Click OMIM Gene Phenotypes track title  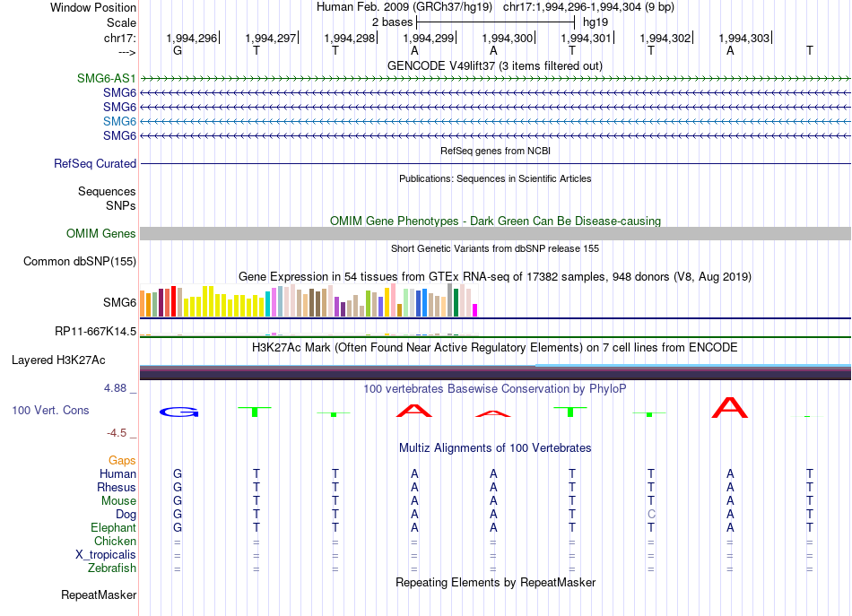(x=496, y=221)
